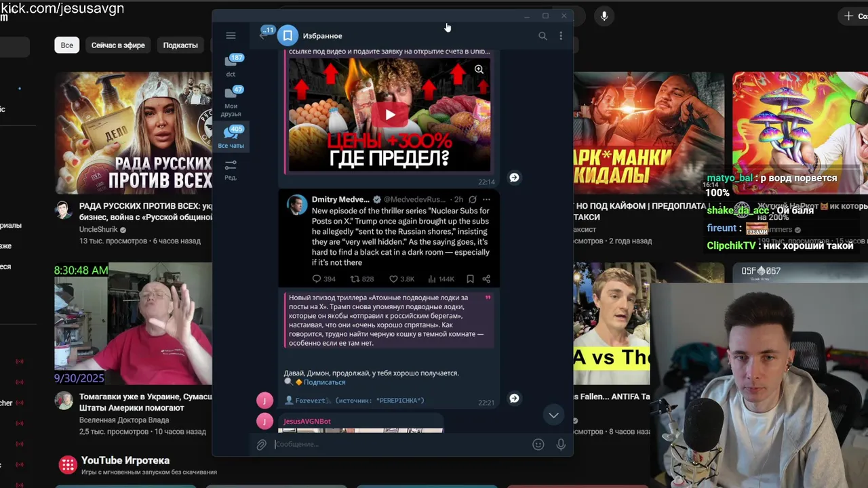Zoom the video thumbnail with magnifier icon
The image size is (868, 488).
tap(479, 69)
